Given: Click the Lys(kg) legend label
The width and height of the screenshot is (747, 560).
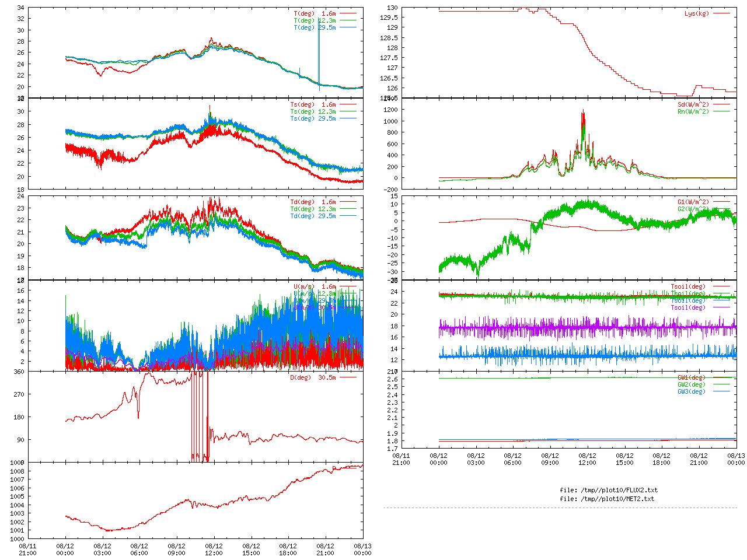Looking at the screenshot, I should (x=697, y=13).
